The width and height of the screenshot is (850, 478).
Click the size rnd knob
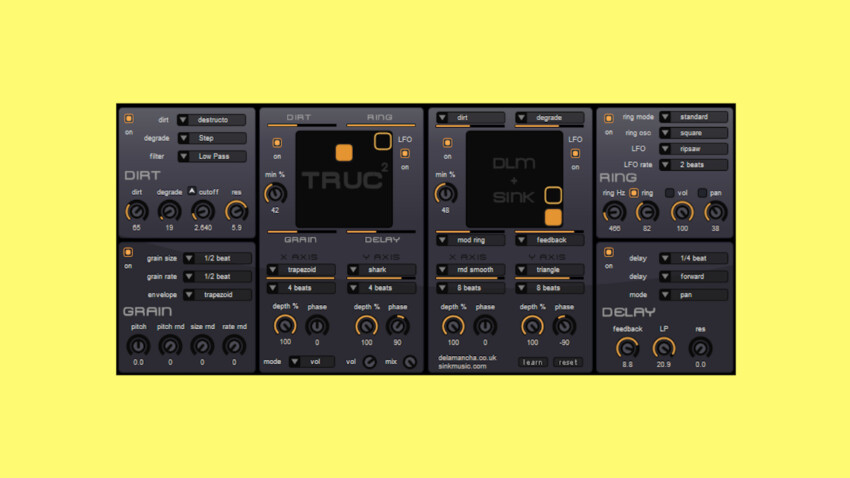[202, 345]
